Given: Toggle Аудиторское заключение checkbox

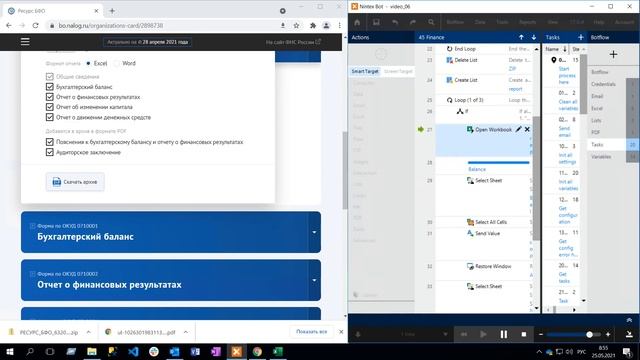Looking at the screenshot, I should pyautogui.click(x=50, y=152).
